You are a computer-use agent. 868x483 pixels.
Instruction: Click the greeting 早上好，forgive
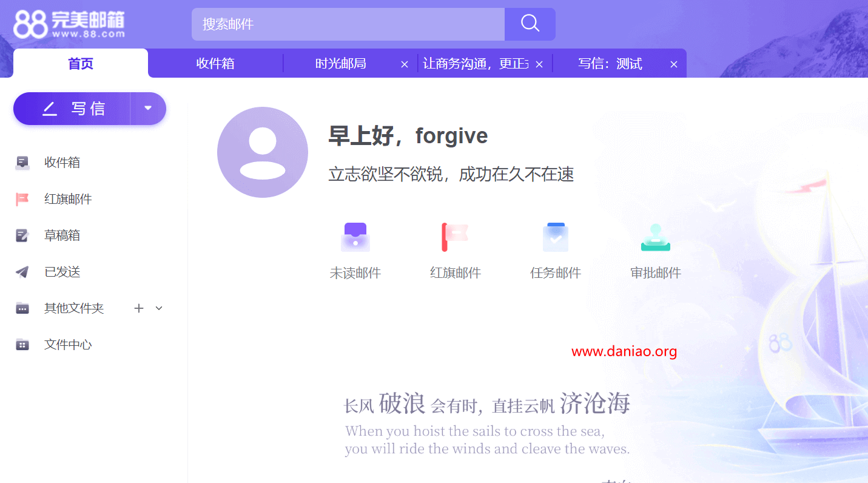(408, 135)
